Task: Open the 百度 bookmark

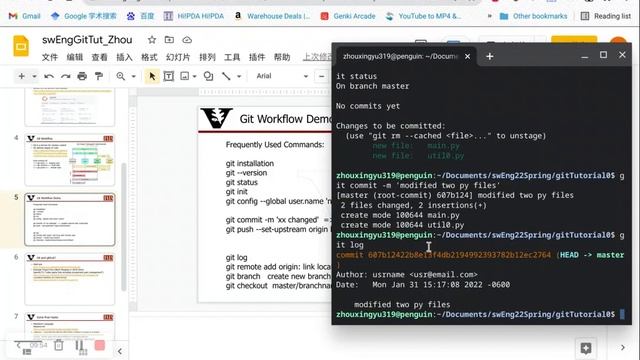Action: (x=140, y=16)
